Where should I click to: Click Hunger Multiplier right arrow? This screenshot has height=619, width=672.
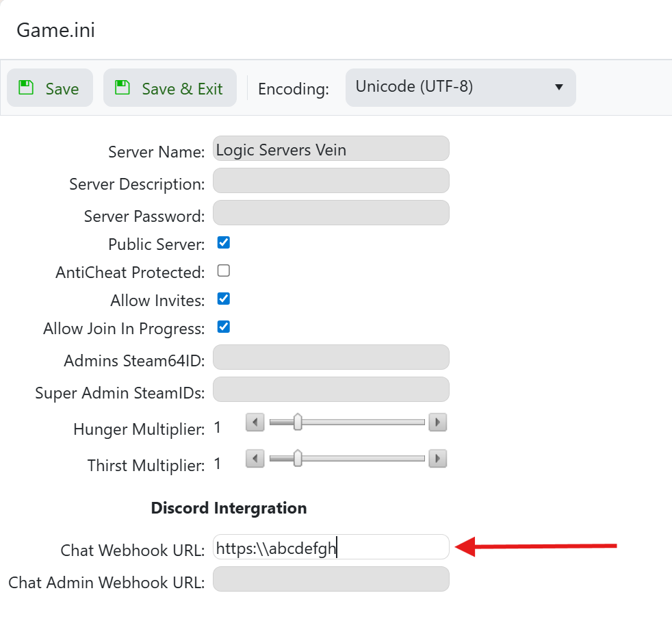tap(437, 422)
